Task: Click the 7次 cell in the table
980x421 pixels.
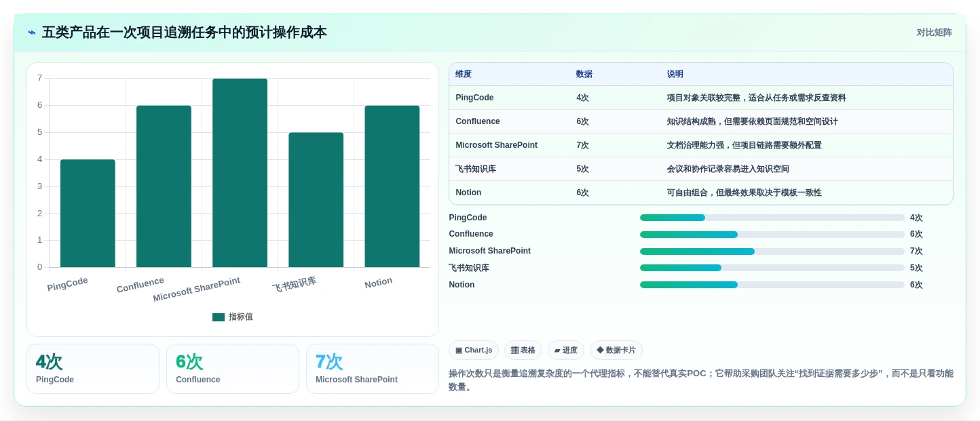Action: [582, 145]
